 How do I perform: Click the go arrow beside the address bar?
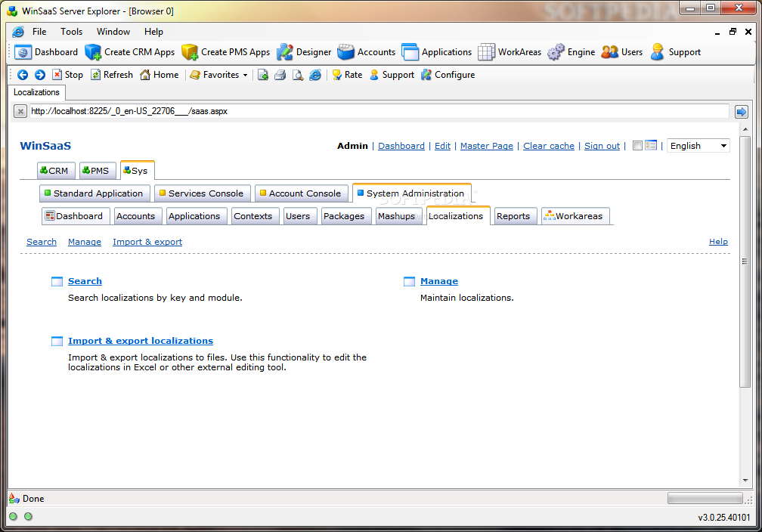pyautogui.click(x=741, y=112)
